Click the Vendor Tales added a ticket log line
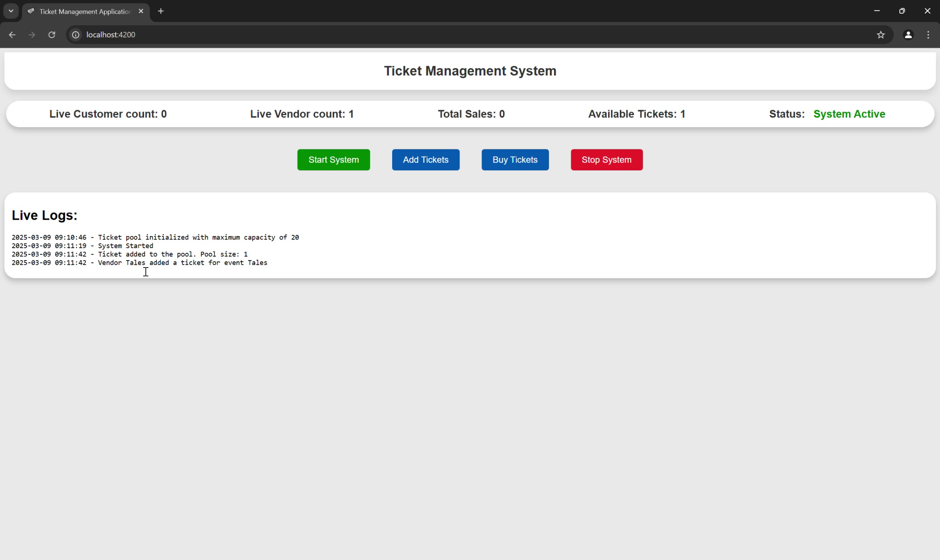 click(x=139, y=263)
